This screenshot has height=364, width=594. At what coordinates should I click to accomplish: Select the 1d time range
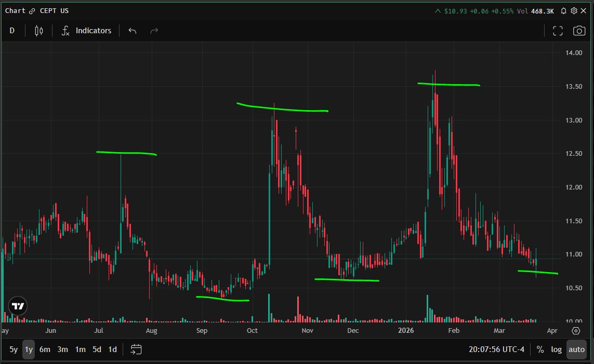coord(112,349)
